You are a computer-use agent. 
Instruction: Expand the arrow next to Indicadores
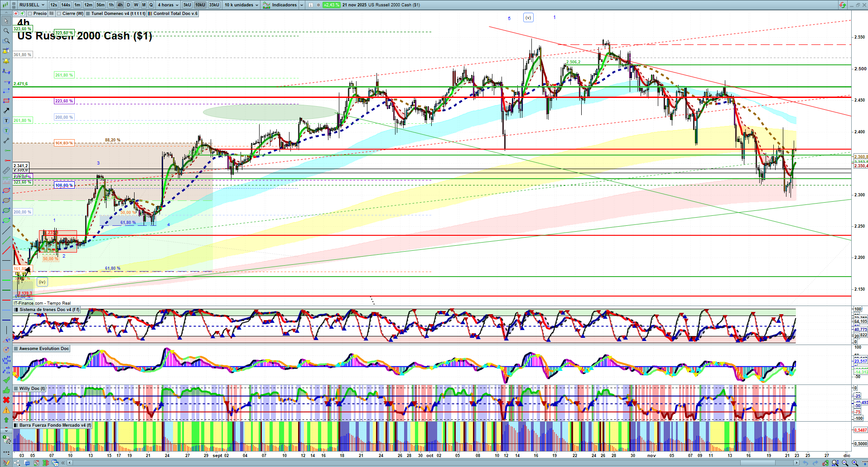[x=302, y=5]
